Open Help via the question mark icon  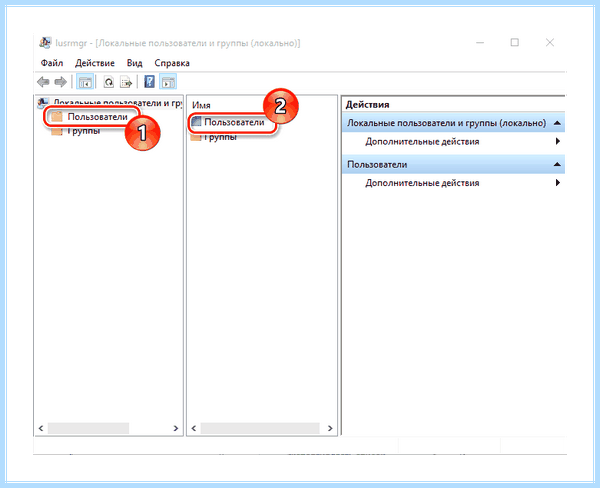150,82
